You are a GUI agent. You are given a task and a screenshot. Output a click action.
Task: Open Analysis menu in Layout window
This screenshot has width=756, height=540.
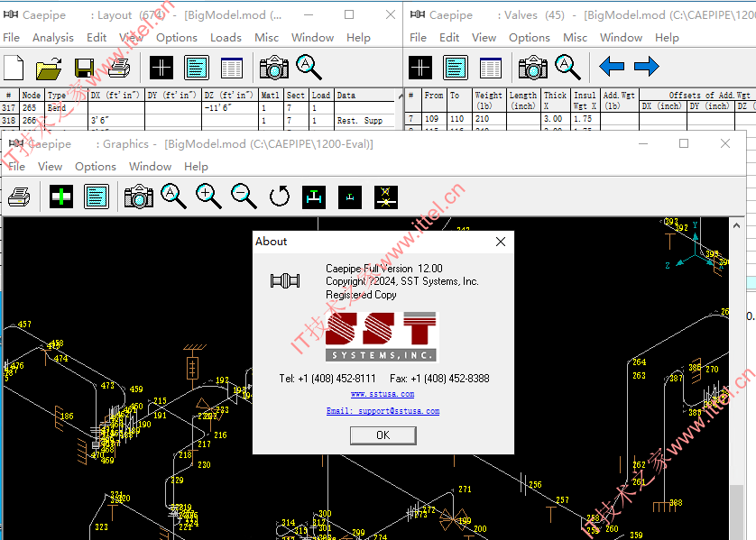click(53, 38)
